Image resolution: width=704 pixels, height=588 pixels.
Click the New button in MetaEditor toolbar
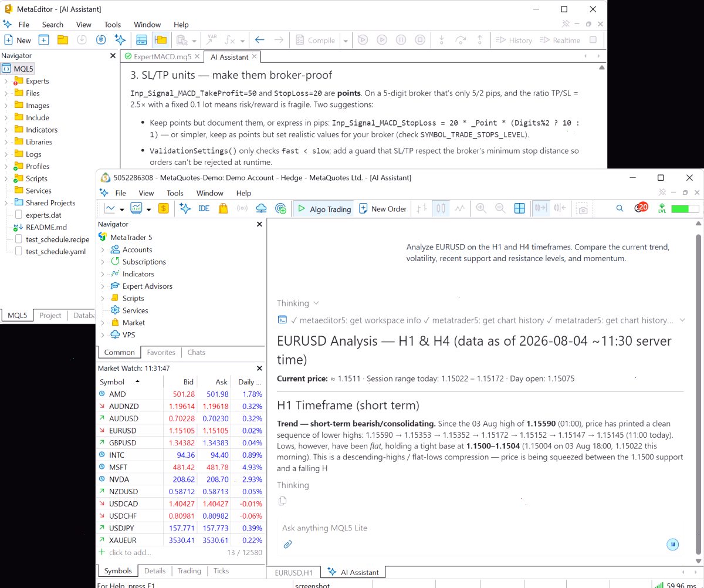click(x=18, y=40)
